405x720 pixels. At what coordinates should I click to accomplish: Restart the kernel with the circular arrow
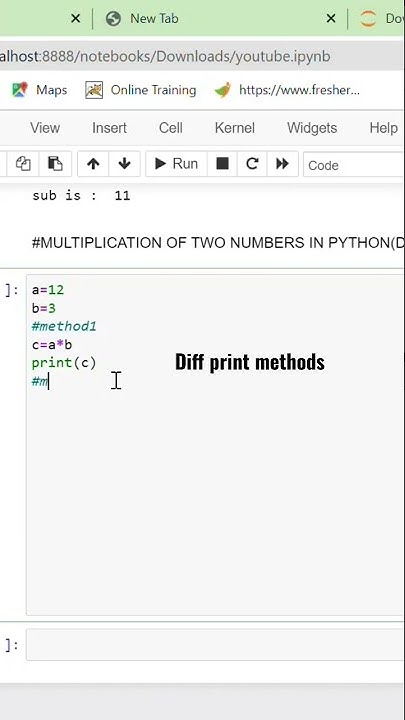tap(252, 163)
